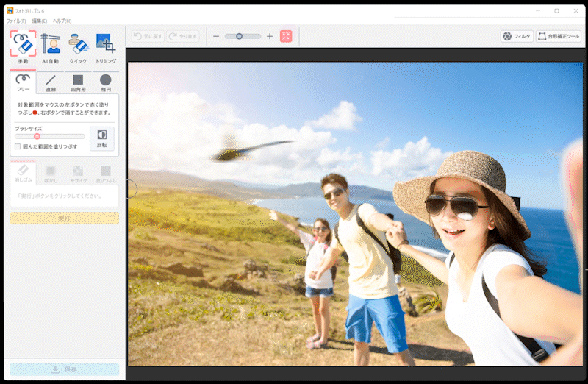Screen dimensions: 588x384
Task: Pick the 楕円 ellipse shape tab
Action: 106,82
